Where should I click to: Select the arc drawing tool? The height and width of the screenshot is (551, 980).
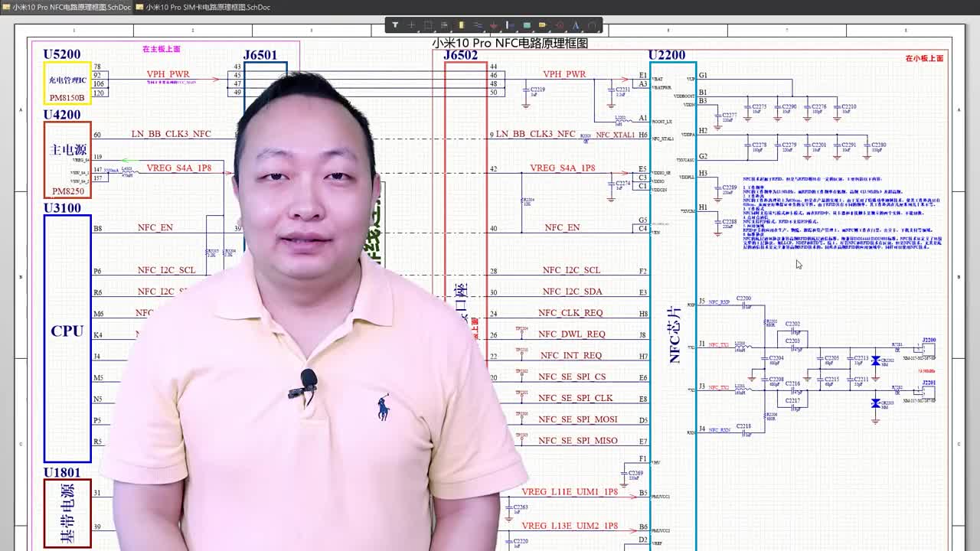pos(592,25)
